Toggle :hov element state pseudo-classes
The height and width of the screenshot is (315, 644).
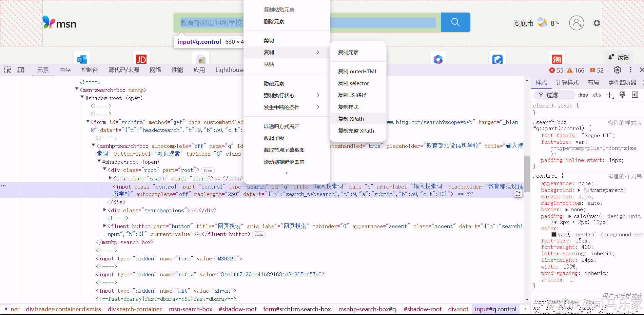583,95
